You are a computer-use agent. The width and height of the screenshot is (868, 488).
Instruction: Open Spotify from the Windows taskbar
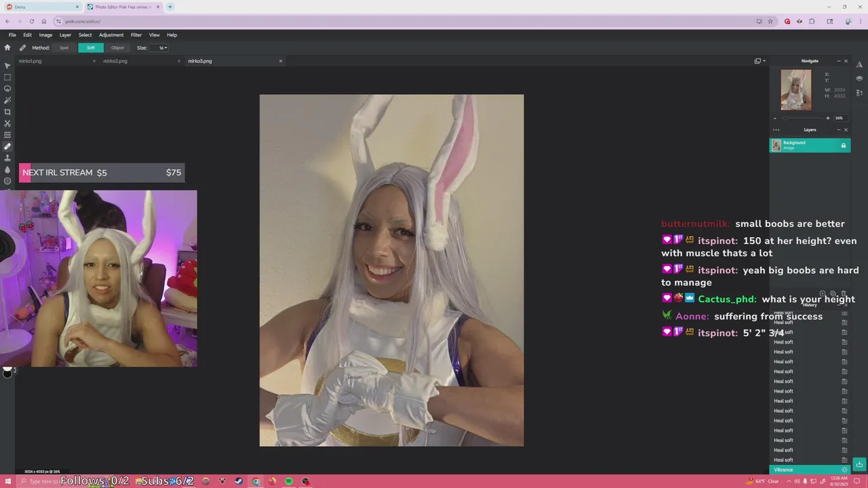(289, 481)
